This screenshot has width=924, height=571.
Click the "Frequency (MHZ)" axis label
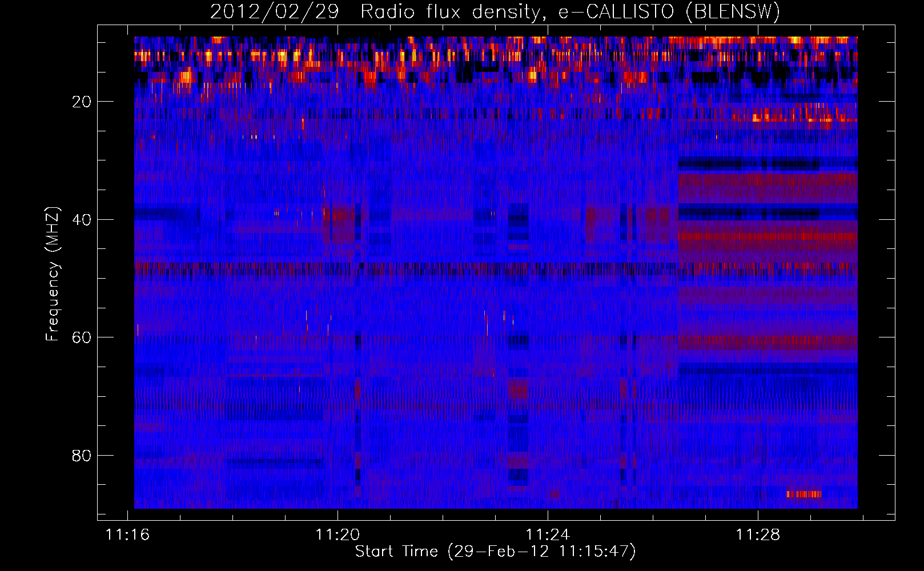53,274
